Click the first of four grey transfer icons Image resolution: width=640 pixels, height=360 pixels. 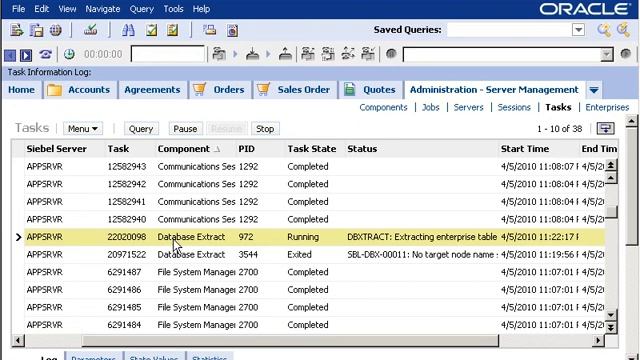(x=308, y=54)
